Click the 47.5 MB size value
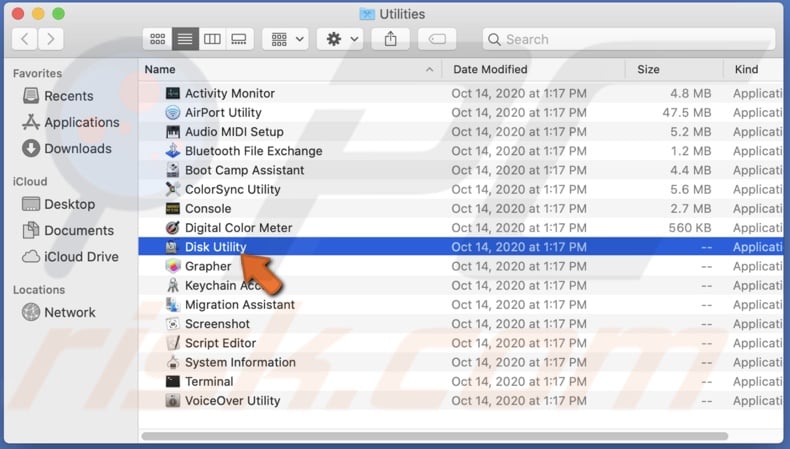The image size is (790, 449). click(x=686, y=112)
